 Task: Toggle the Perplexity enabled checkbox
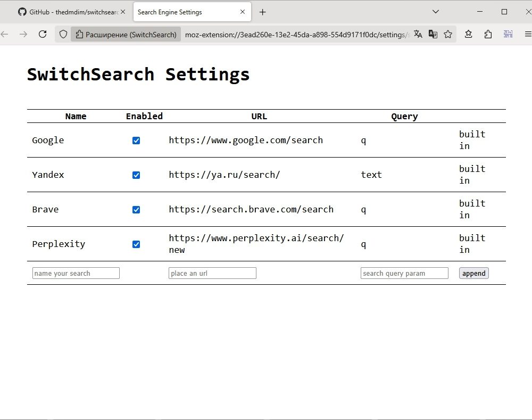(136, 244)
